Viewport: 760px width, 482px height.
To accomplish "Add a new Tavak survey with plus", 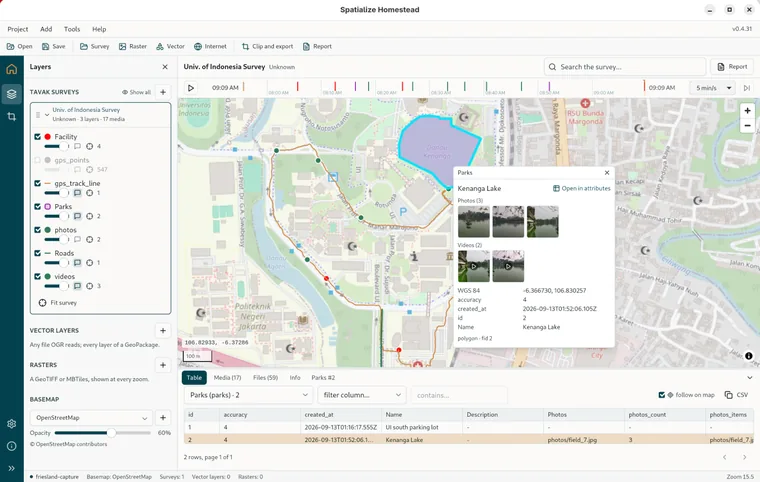I will (163, 92).
